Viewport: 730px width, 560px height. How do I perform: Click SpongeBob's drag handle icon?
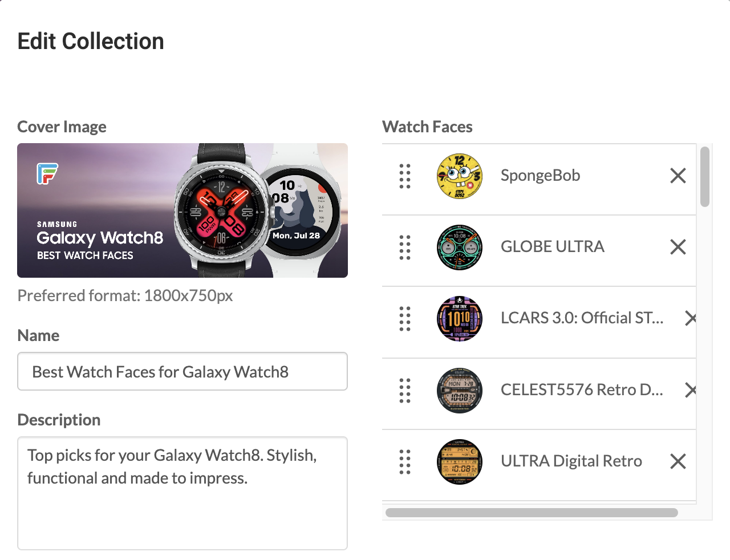click(405, 176)
